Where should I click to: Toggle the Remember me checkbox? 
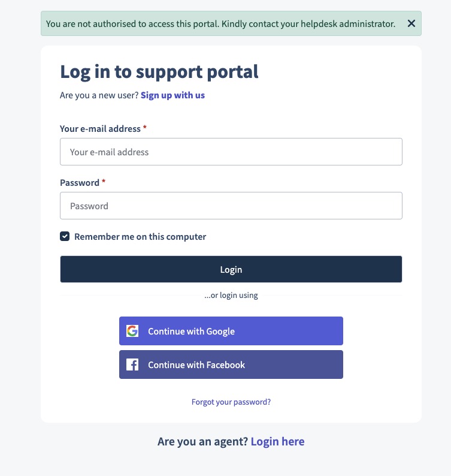[65, 236]
